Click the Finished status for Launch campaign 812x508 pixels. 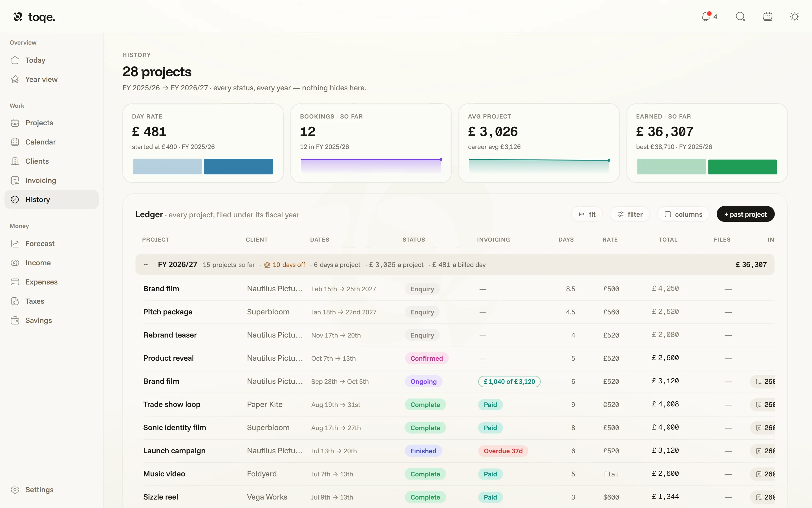423,451
